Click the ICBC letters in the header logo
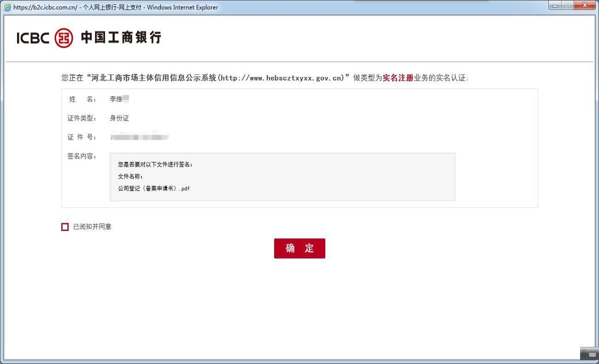 [x=33, y=38]
